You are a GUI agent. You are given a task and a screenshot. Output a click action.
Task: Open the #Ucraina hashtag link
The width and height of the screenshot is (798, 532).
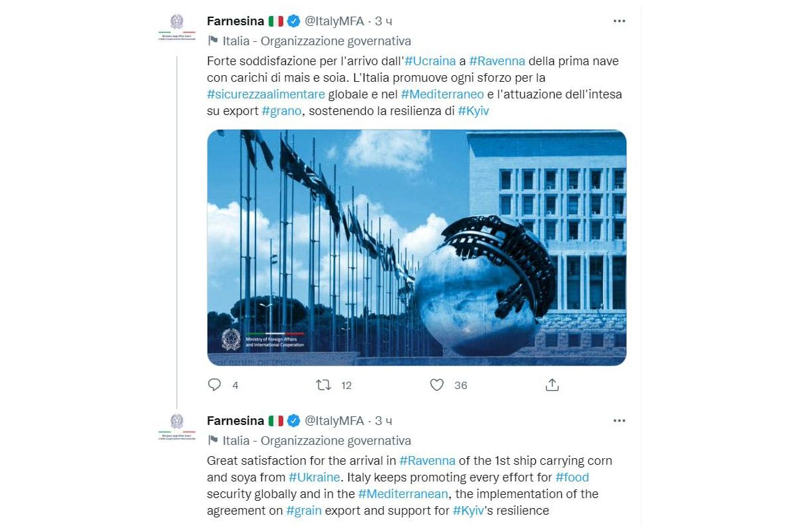pos(430,61)
